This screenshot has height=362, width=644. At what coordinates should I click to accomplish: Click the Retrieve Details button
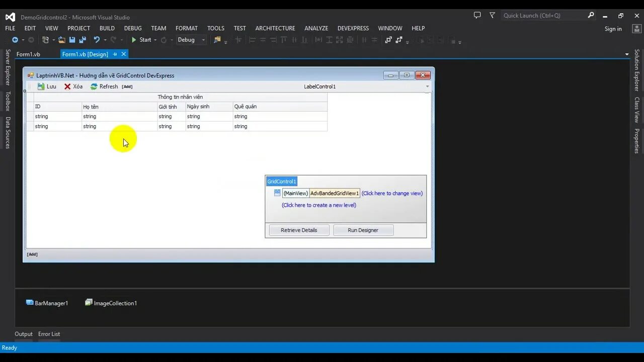pos(299,230)
